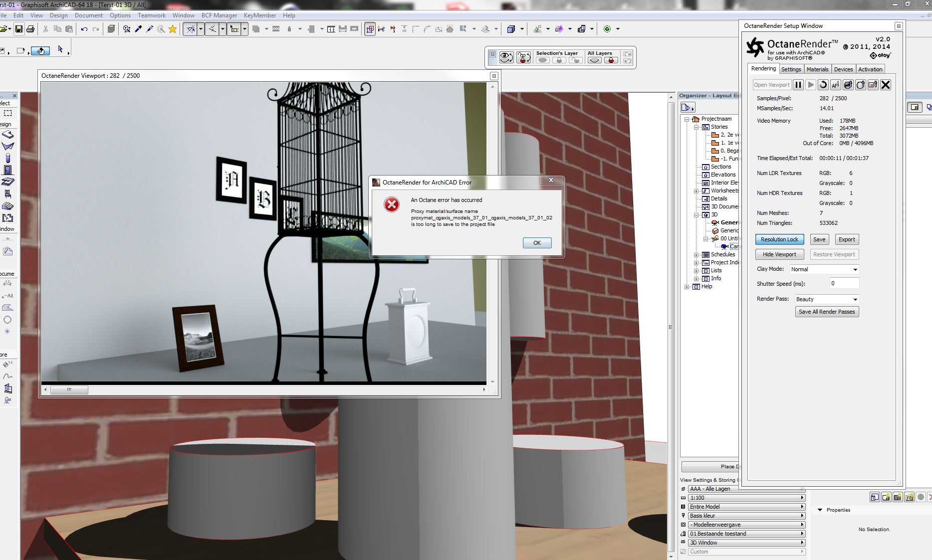Open the Clay Mode dropdown
The height and width of the screenshot is (560, 932).
click(x=824, y=269)
